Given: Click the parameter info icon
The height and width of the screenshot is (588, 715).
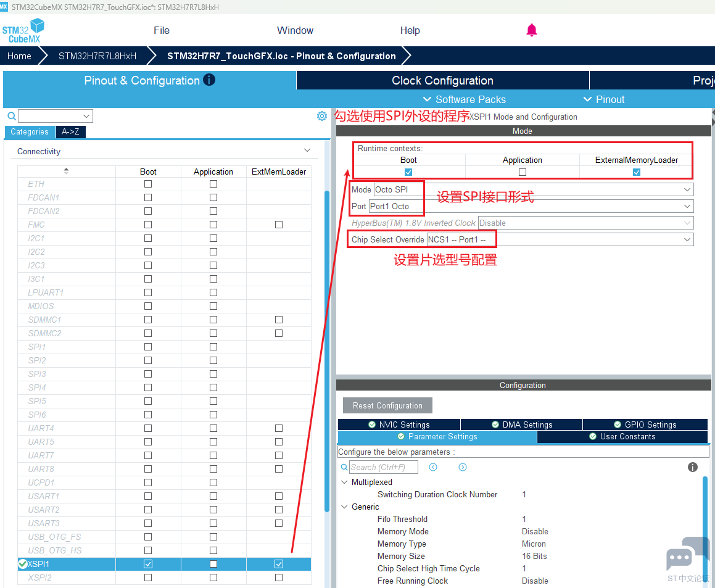Looking at the screenshot, I should click(692, 467).
